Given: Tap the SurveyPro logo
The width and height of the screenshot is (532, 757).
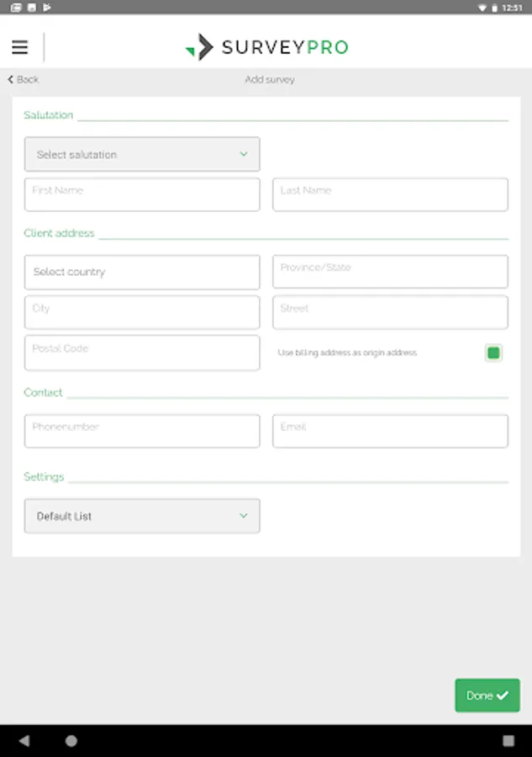Looking at the screenshot, I should pyautogui.click(x=266, y=47).
